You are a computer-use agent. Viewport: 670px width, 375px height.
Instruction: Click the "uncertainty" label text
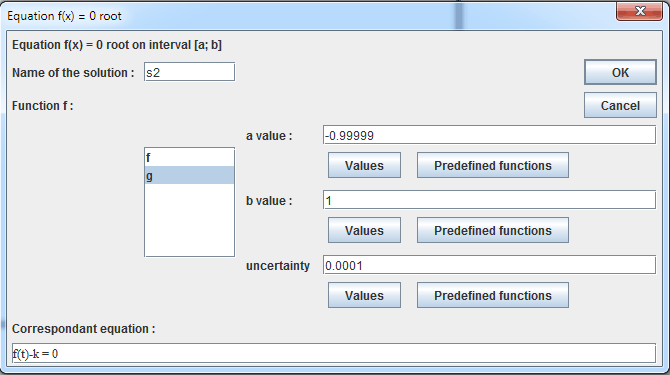[278, 266]
